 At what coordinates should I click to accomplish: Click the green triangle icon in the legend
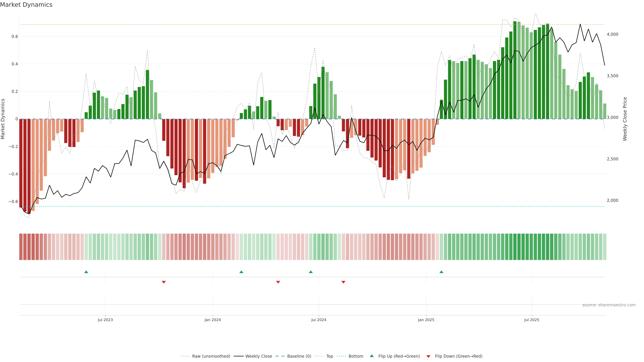click(x=372, y=356)
